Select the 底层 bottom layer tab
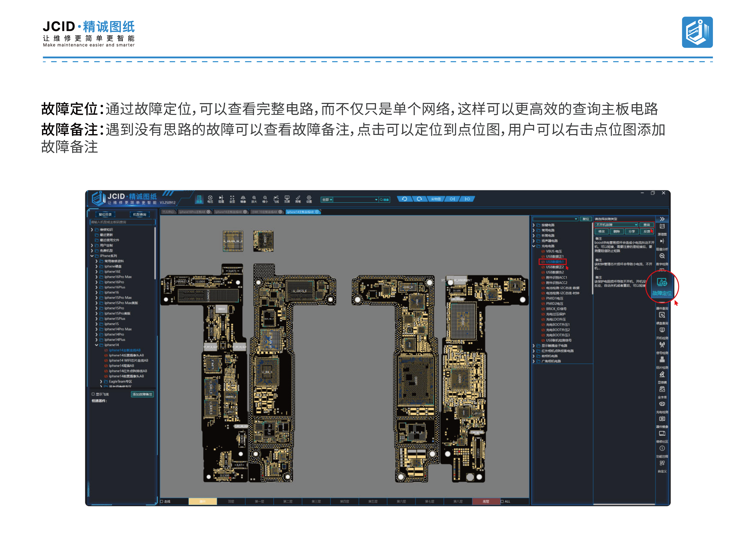Image resolution: width=756 pixels, height=534 pixels. [x=486, y=501]
